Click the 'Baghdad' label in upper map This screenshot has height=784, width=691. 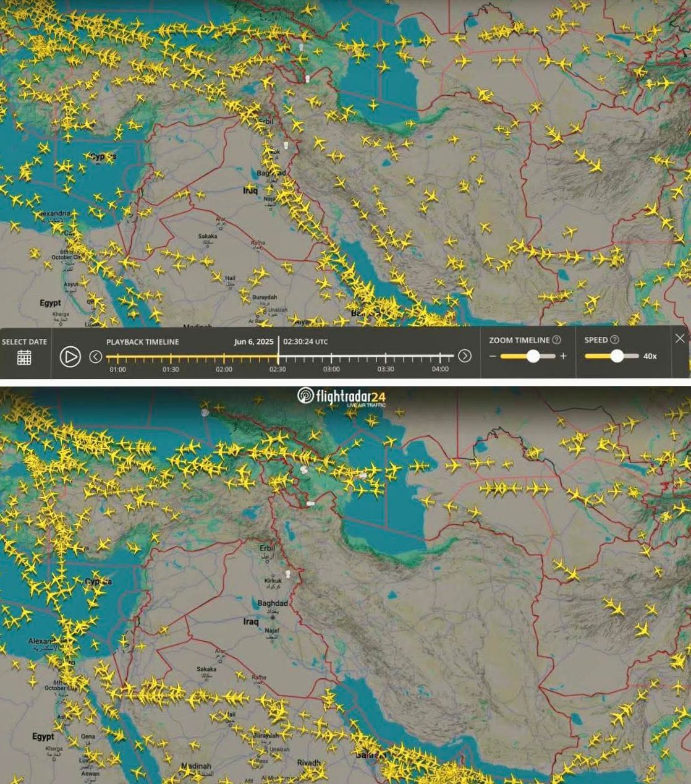pyautogui.click(x=272, y=173)
